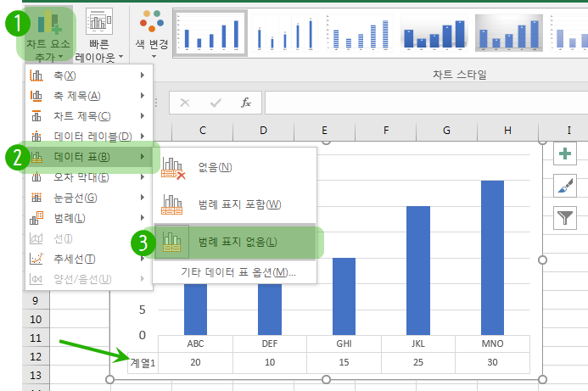Select row 12 header
Screen dimensions: 588x391
click(x=36, y=356)
